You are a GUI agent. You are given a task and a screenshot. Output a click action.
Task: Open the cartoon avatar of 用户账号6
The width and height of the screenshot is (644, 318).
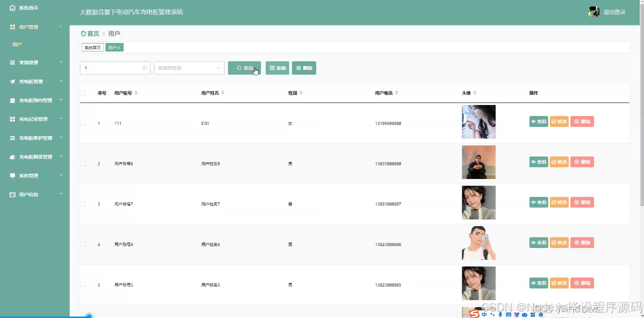point(478,243)
